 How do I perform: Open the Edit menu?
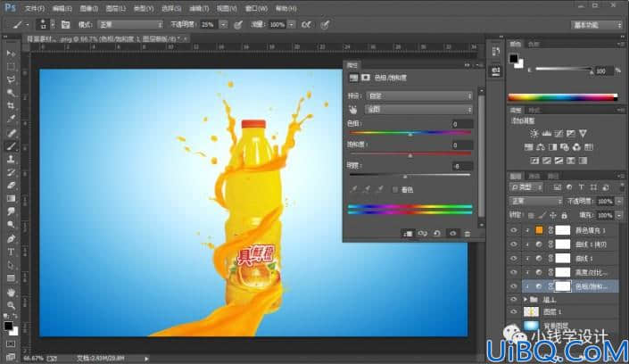tap(62, 8)
